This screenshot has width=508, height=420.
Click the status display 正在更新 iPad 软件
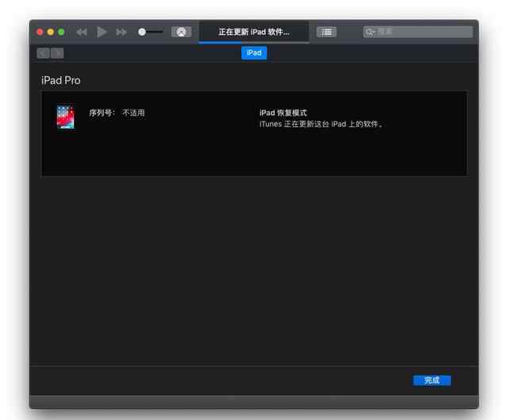pos(254,32)
